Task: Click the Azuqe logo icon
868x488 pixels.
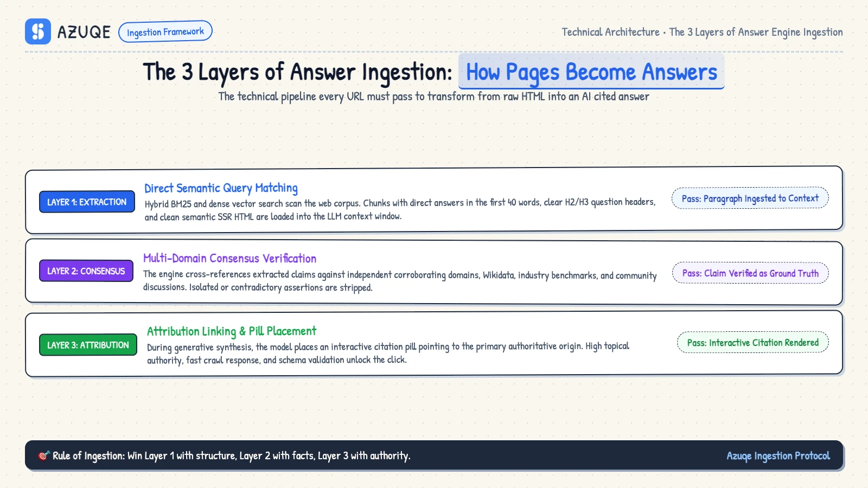Action: [x=38, y=31]
